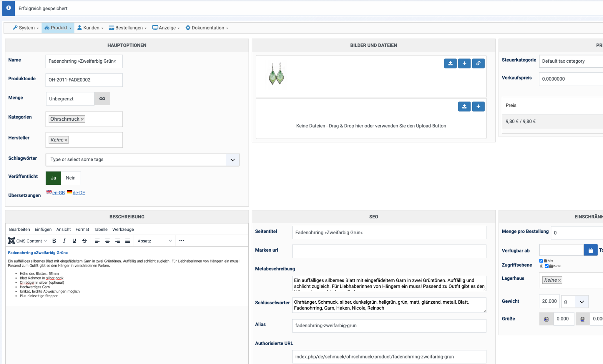Image resolution: width=603 pixels, height=364 pixels.
Task: Uncheck the Alle access level checkbox
Action: click(x=541, y=261)
